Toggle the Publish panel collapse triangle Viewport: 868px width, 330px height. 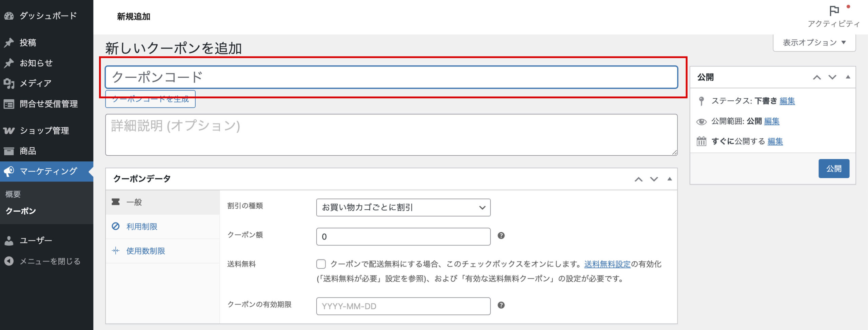coord(848,77)
